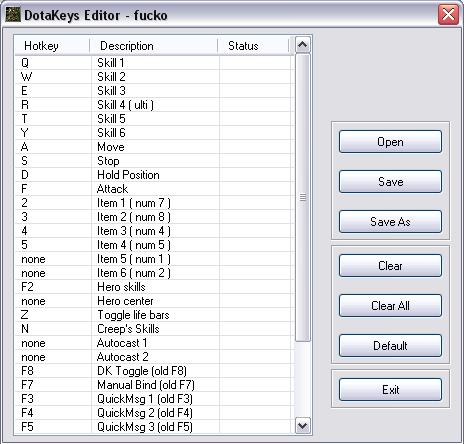Click the scrollbar down arrow
Image resolution: width=464 pixels, height=444 pixels.
tap(303, 426)
